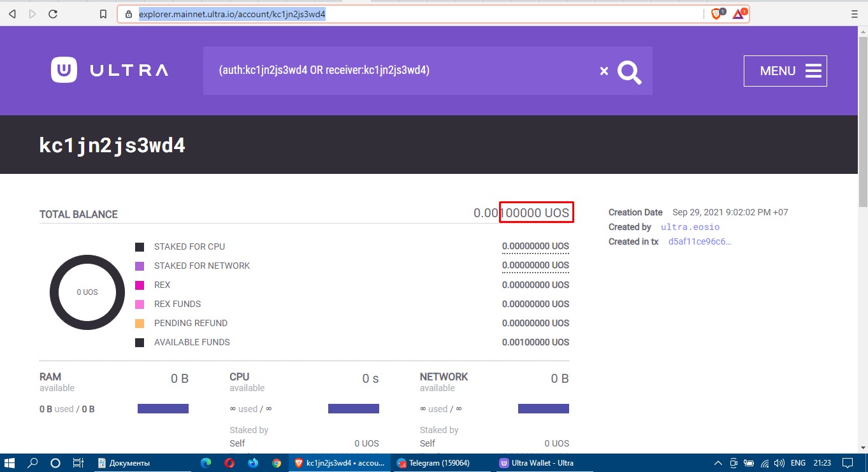Click the Pending Refund color swatch

(140, 323)
